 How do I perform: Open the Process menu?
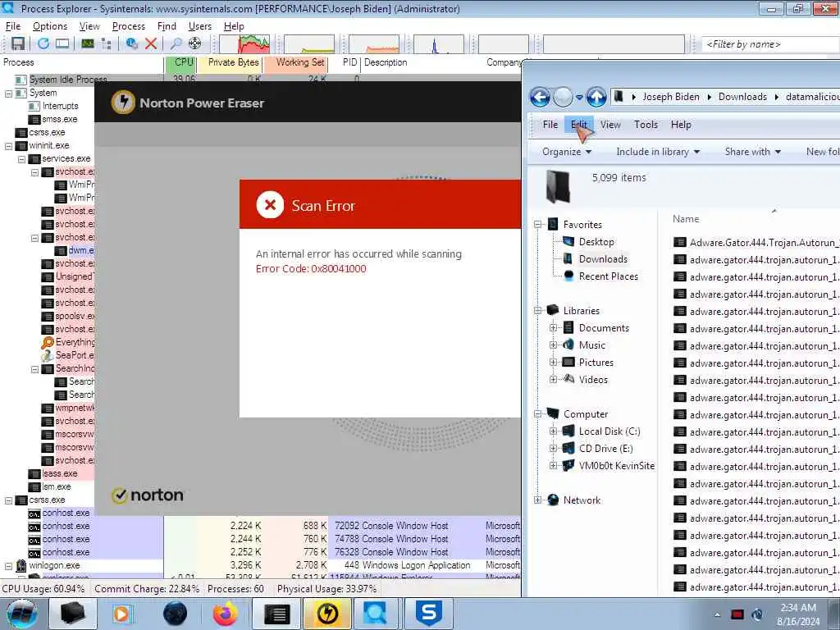coord(129,26)
